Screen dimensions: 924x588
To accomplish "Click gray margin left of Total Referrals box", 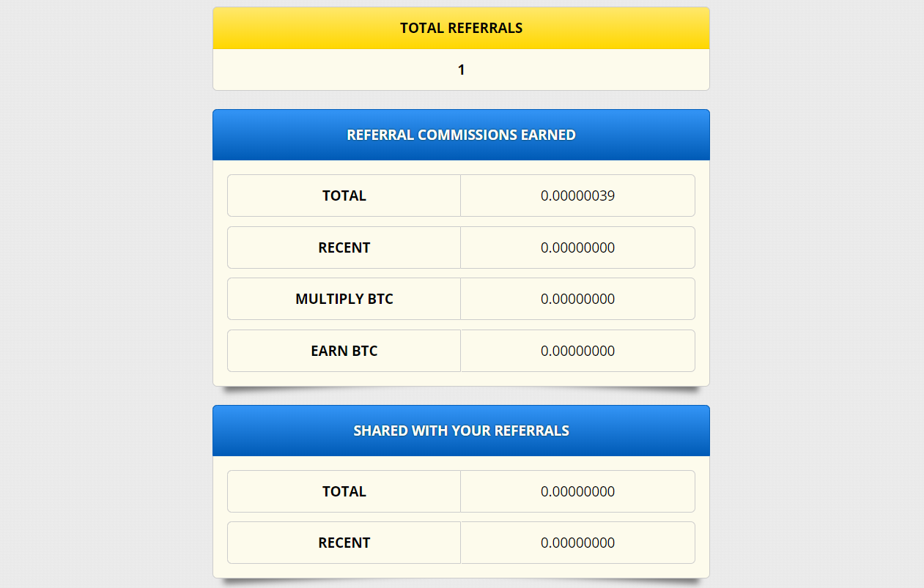I will point(106,48).
